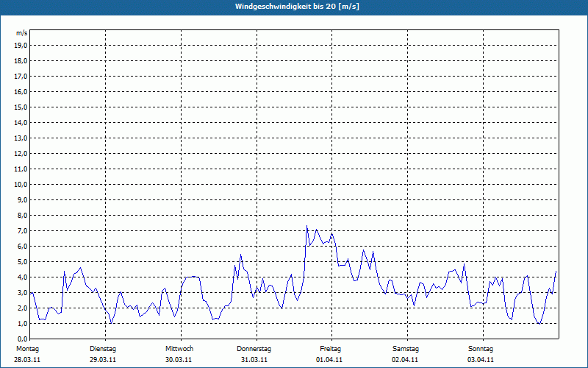Click the date 01.04.11 on the x-axis
The image size is (588, 368).
coord(330,360)
